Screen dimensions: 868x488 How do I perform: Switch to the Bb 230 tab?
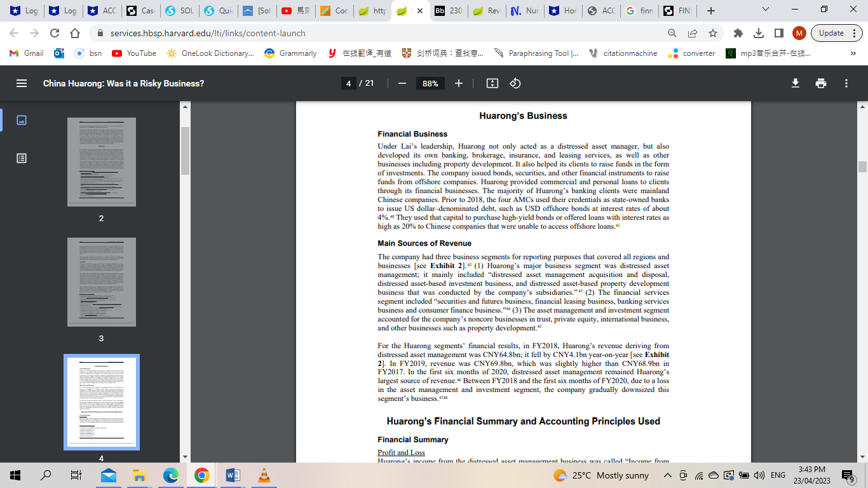pos(449,11)
